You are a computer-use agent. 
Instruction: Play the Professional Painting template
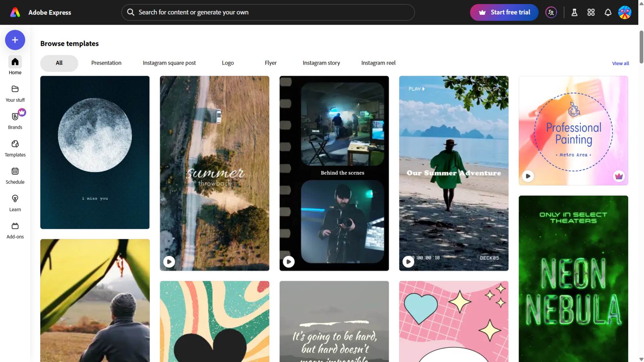pyautogui.click(x=528, y=176)
